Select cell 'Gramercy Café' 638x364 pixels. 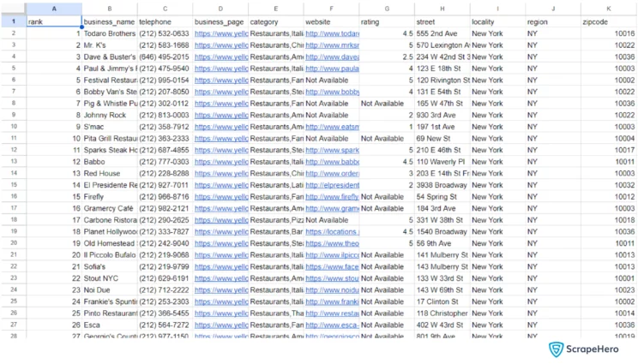point(110,208)
